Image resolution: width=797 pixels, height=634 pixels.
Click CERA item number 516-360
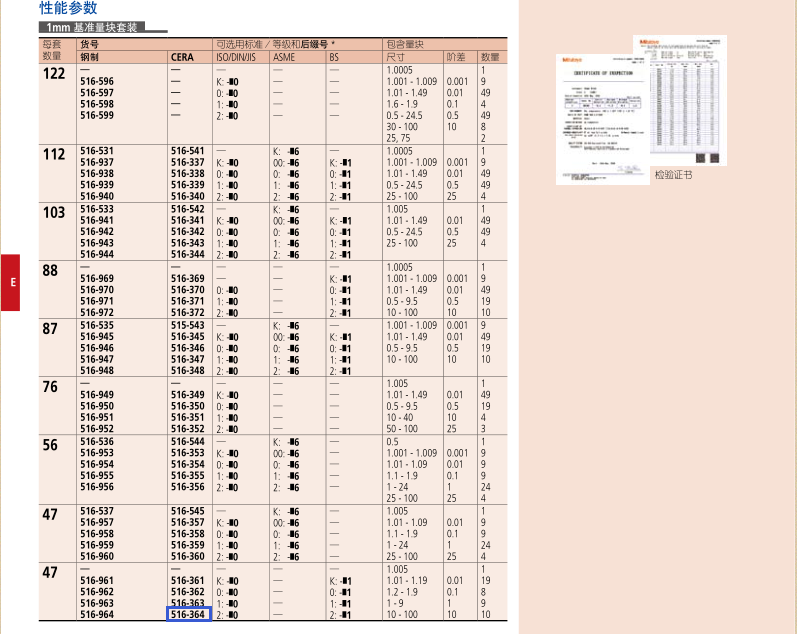pos(188,556)
